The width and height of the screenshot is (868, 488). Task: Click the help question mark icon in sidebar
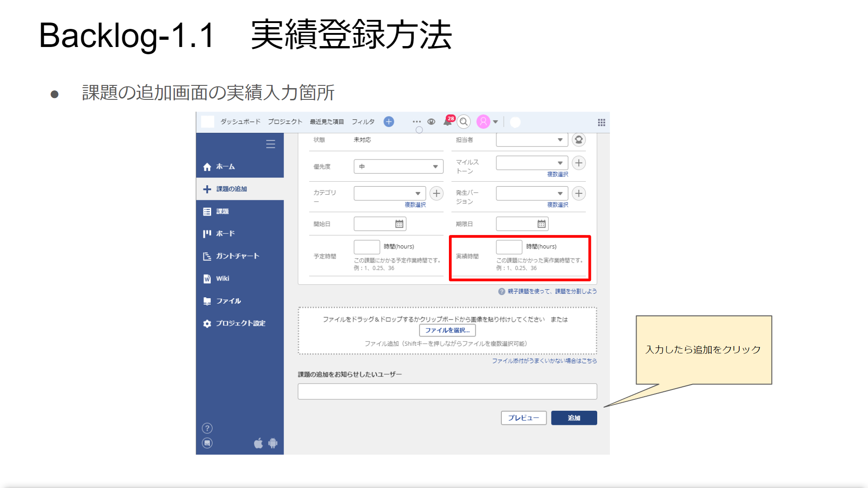point(207,428)
